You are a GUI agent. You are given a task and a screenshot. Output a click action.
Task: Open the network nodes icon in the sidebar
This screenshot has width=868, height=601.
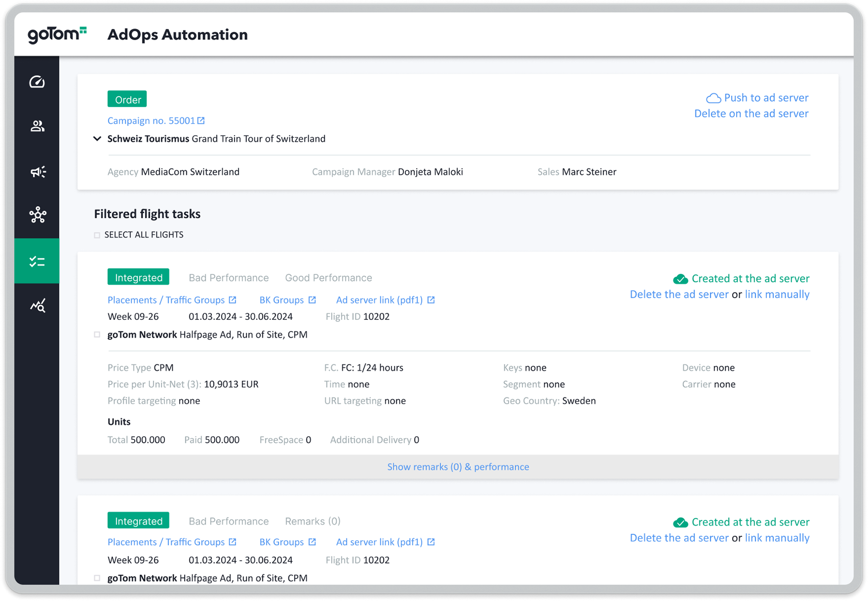tap(38, 215)
